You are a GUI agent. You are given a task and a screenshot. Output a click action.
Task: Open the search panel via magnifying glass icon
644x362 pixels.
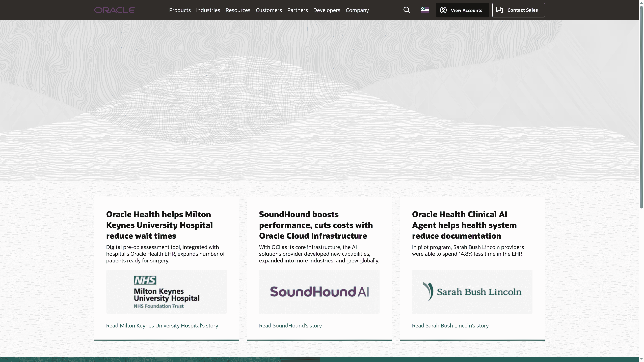407,10
